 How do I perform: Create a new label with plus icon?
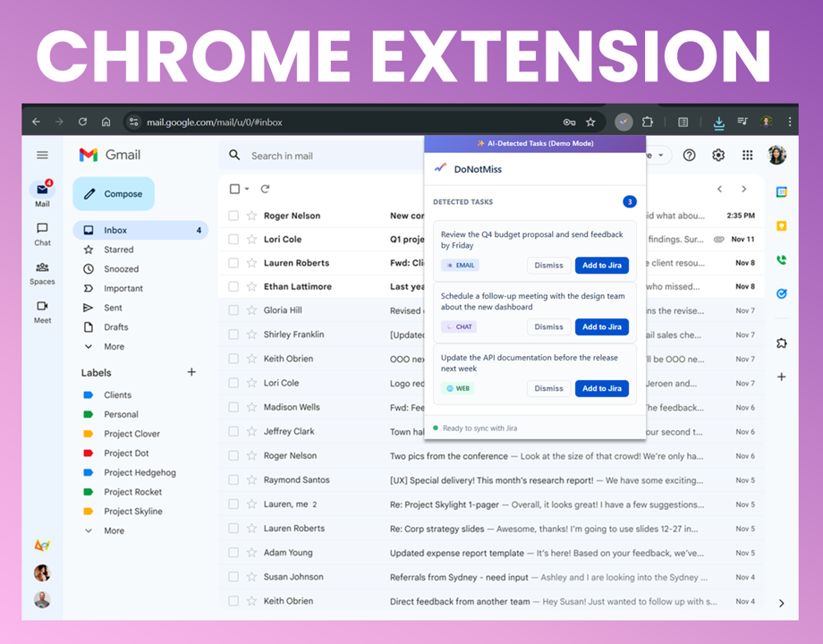[x=191, y=372]
